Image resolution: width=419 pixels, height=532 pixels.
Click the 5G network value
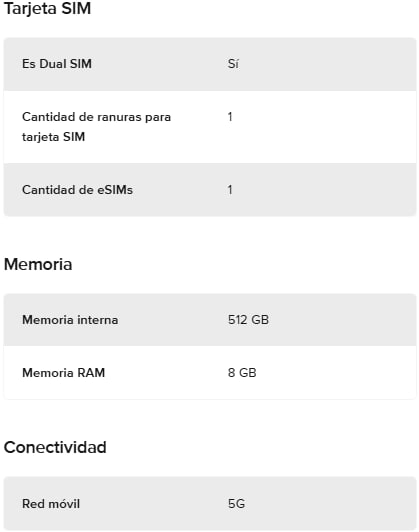pyautogui.click(x=236, y=504)
